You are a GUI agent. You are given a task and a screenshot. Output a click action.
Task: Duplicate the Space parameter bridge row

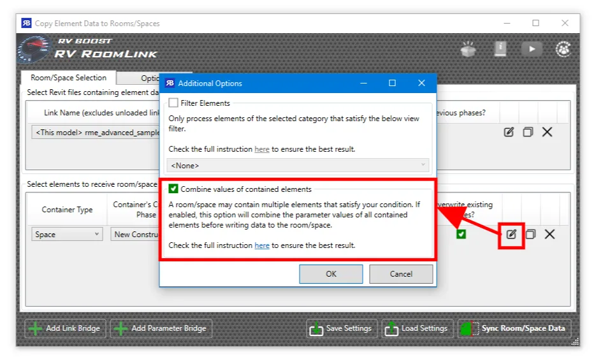pos(530,234)
